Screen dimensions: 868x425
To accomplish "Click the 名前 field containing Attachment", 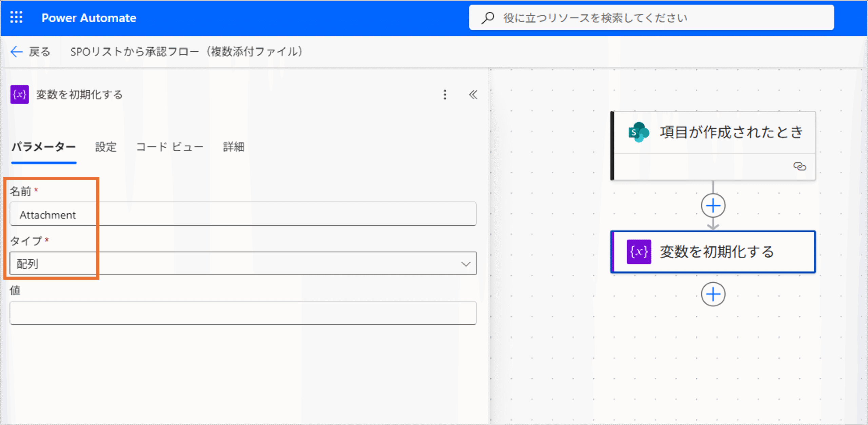I will (243, 214).
